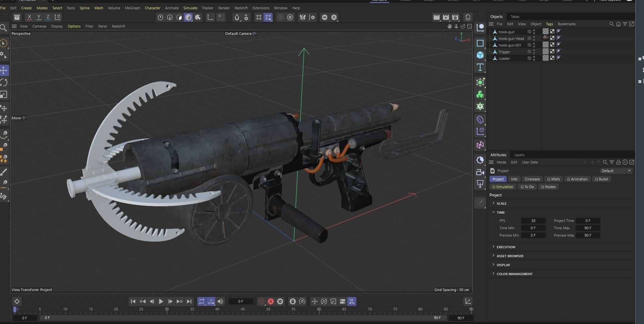Open the Default preset dropdown
The height and width of the screenshot is (324, 644).
pyautogui.click(x=616, y=171)
